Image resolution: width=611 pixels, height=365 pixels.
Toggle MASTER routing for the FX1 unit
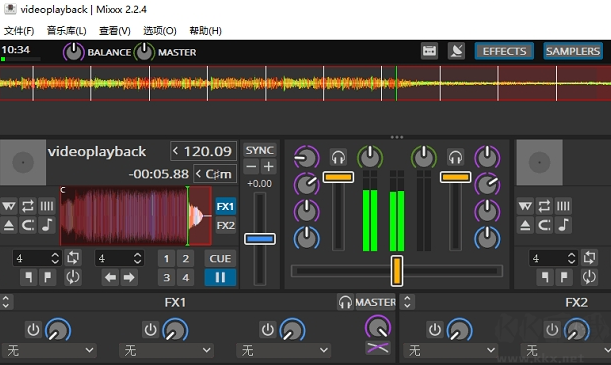pyautogui.click(x=375, y=302)
